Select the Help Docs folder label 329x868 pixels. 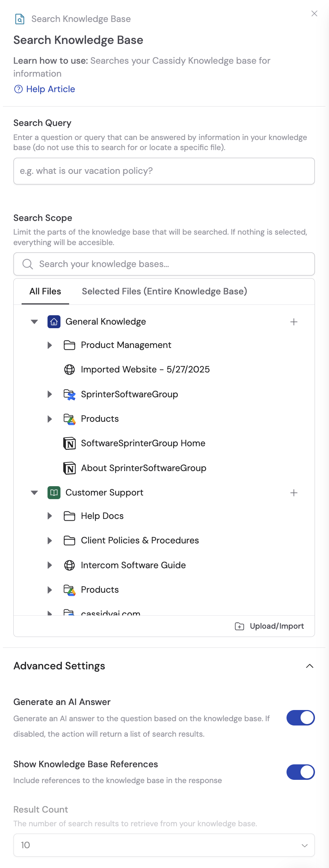(102, 516)
